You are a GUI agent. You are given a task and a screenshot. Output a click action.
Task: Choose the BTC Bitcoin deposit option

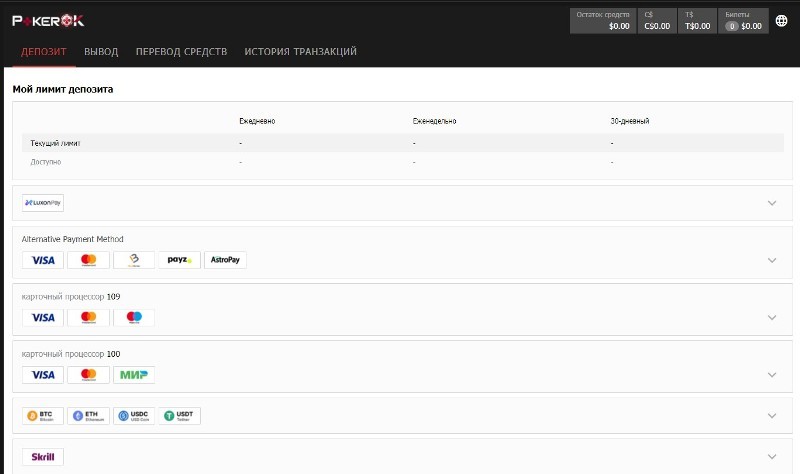43,416
